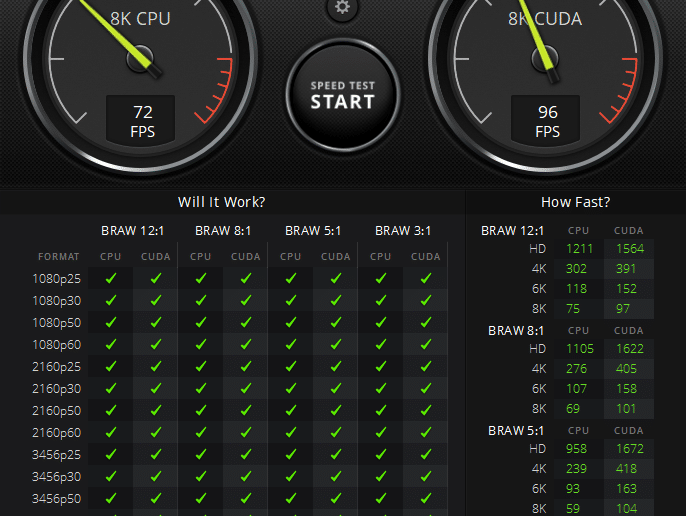Click 1080p25 BRAW 3:1 CUDA checkmark

coord(426,278)
